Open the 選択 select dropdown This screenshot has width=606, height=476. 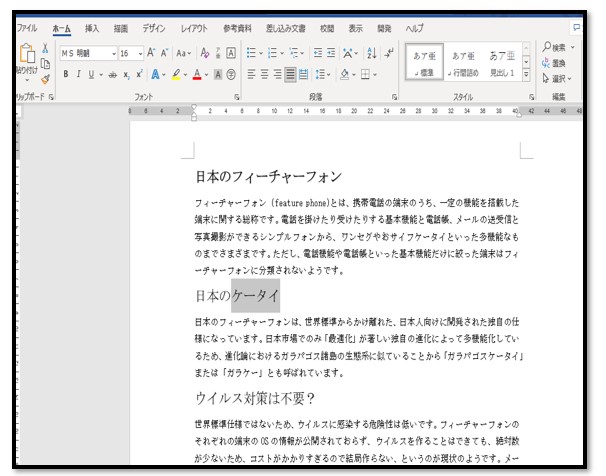coord(557,79)
